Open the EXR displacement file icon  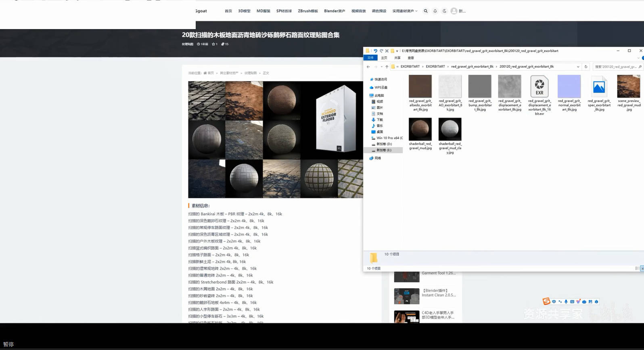[x=539, y=86]
